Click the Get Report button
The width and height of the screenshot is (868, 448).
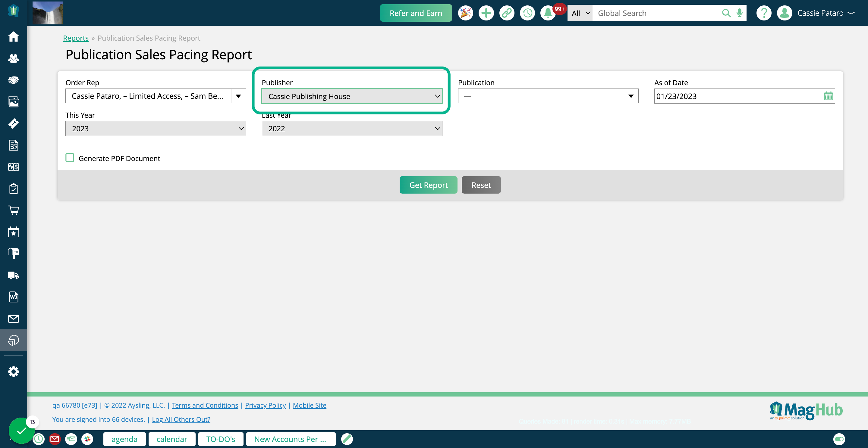428,185
